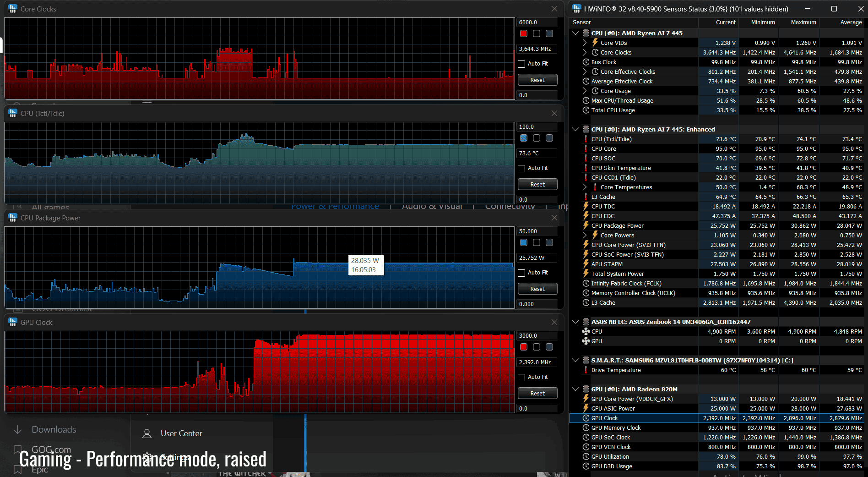The width and height of the screenshot is (868, 477).
Task: Click the clock icon beside Infinity Fabric Clock
Action: point(586,283)
